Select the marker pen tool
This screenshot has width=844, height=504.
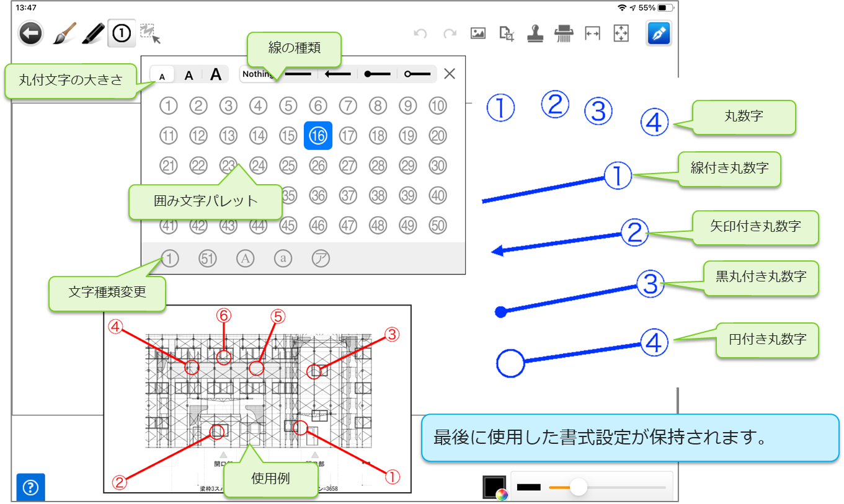click(x=92, y=33)
